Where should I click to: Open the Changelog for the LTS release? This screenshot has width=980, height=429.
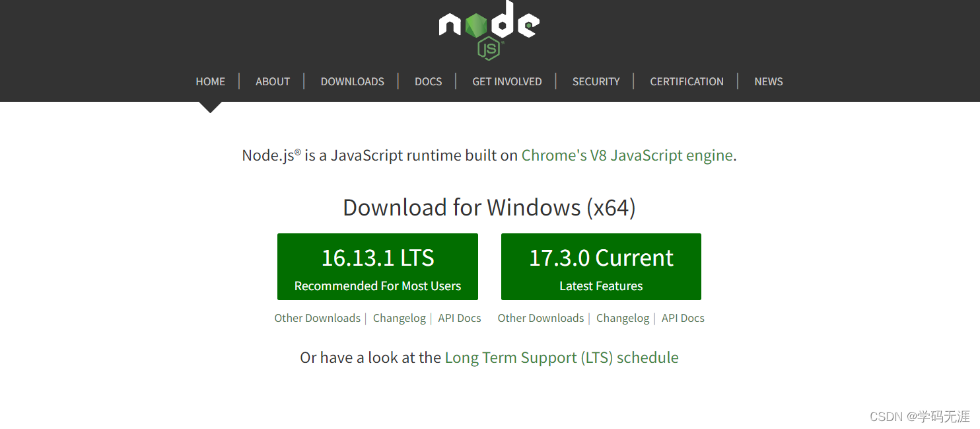pos(399,318)
